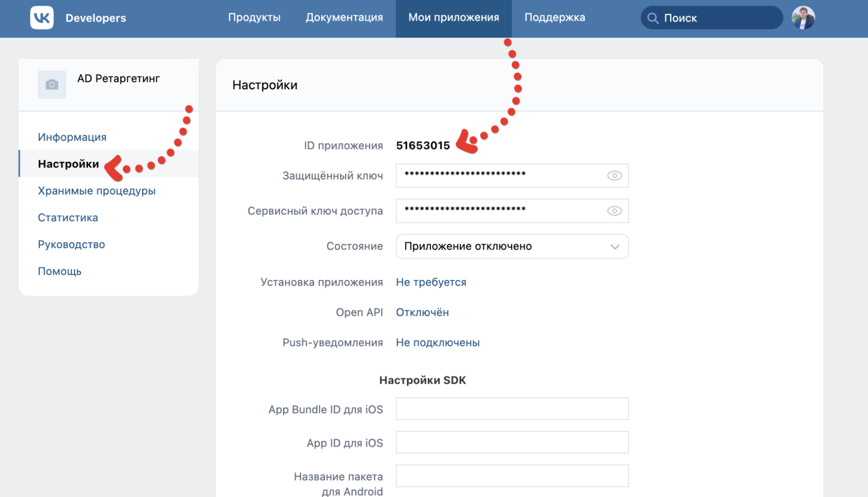Click the App Bundle ID для iOS field

pyautogui.click(x=512, y=409)
